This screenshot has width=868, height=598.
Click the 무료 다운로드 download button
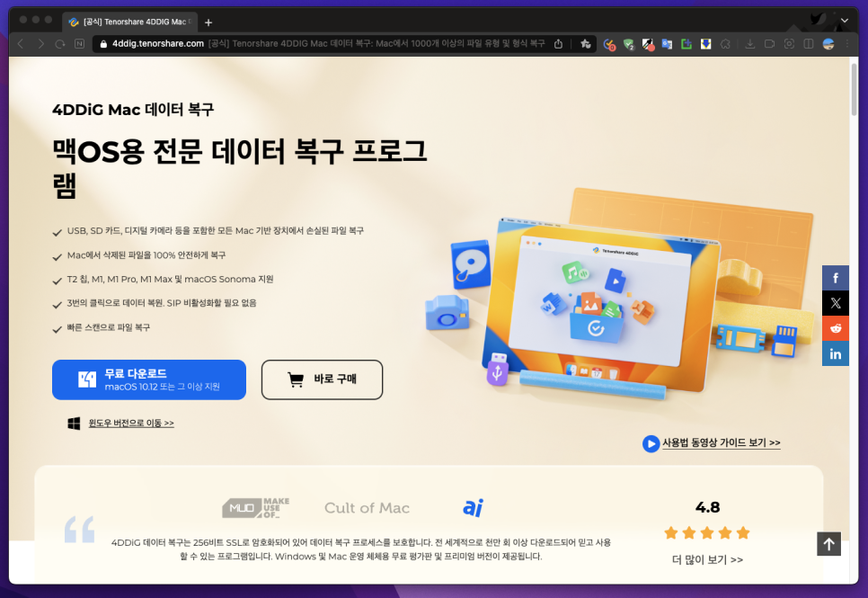149,379
